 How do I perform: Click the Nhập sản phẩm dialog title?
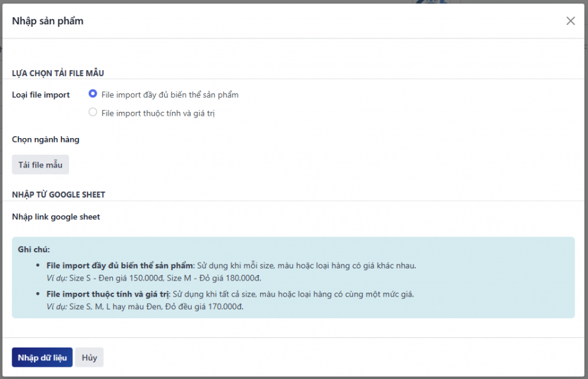[x=48, y=21]
